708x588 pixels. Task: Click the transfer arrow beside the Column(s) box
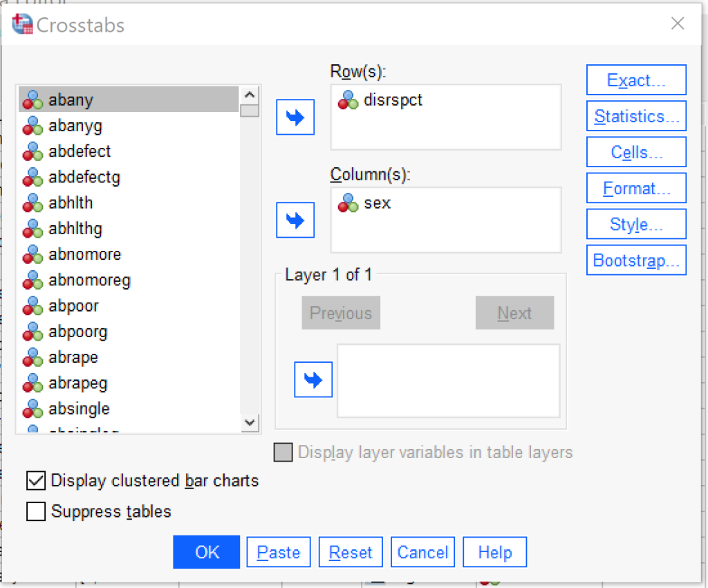point(295,220)
